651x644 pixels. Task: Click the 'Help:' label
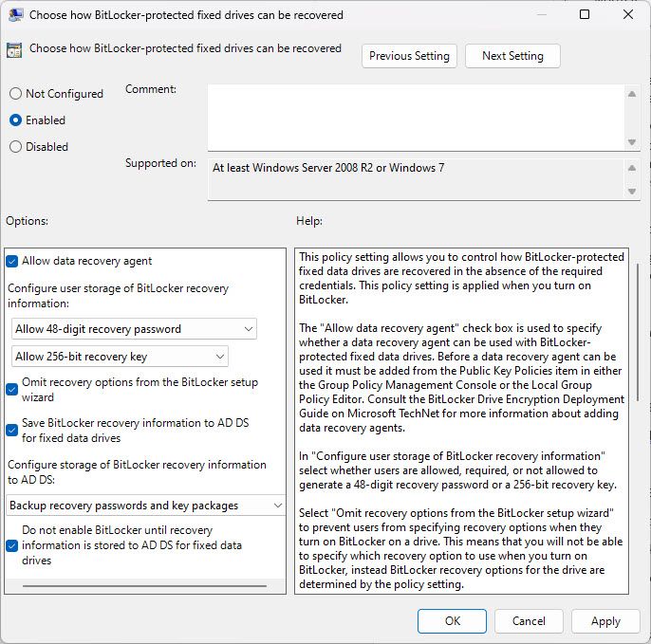309,221
